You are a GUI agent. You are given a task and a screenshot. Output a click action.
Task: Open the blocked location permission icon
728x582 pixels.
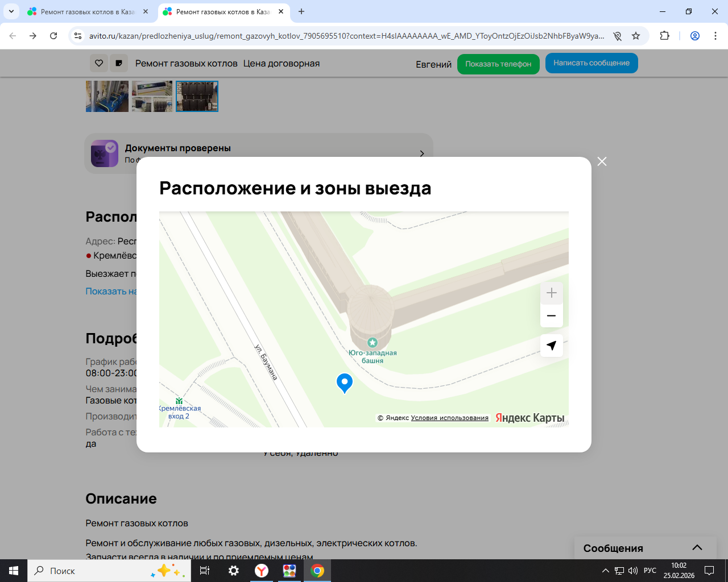coord(618,36)
